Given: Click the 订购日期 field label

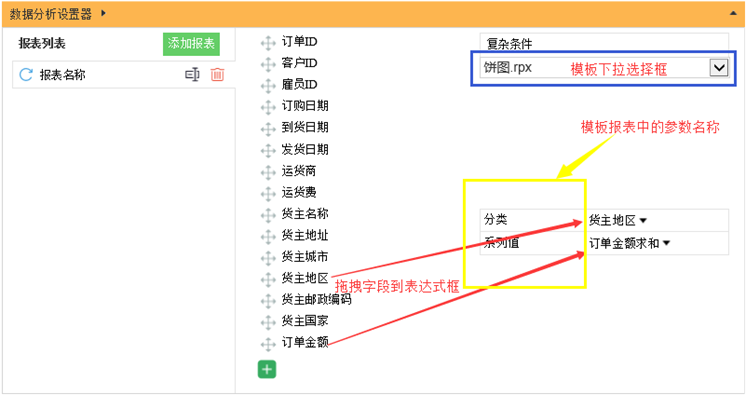Looking at the screenshot, I should coord(305,106).
